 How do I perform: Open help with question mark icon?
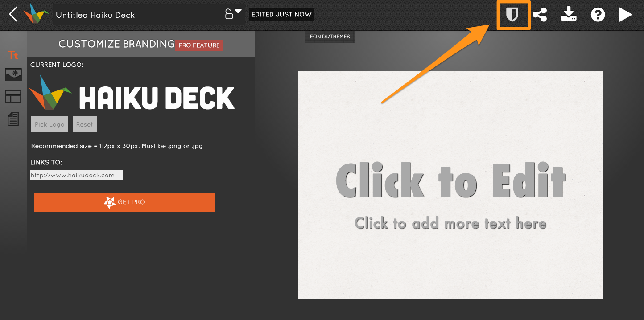pos(598,15)
